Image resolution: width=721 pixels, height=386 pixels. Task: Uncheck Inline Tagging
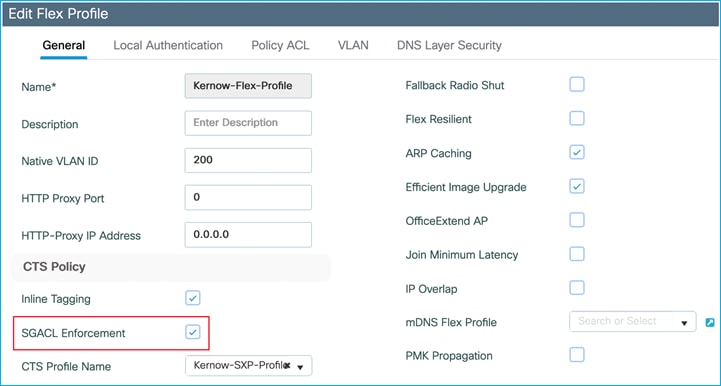pyautogui.click(x=193, y=298)
